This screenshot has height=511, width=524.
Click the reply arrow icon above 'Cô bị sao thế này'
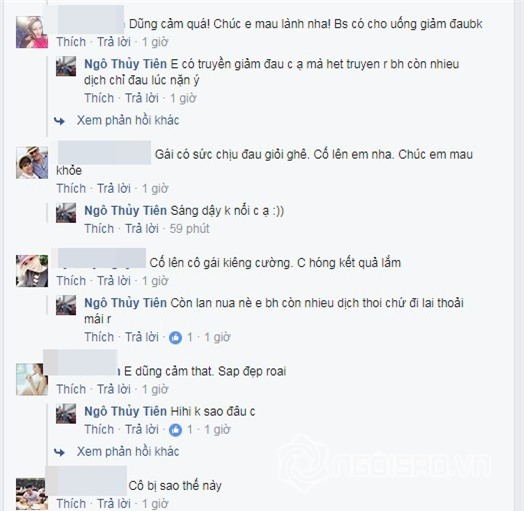pos(59,452)
